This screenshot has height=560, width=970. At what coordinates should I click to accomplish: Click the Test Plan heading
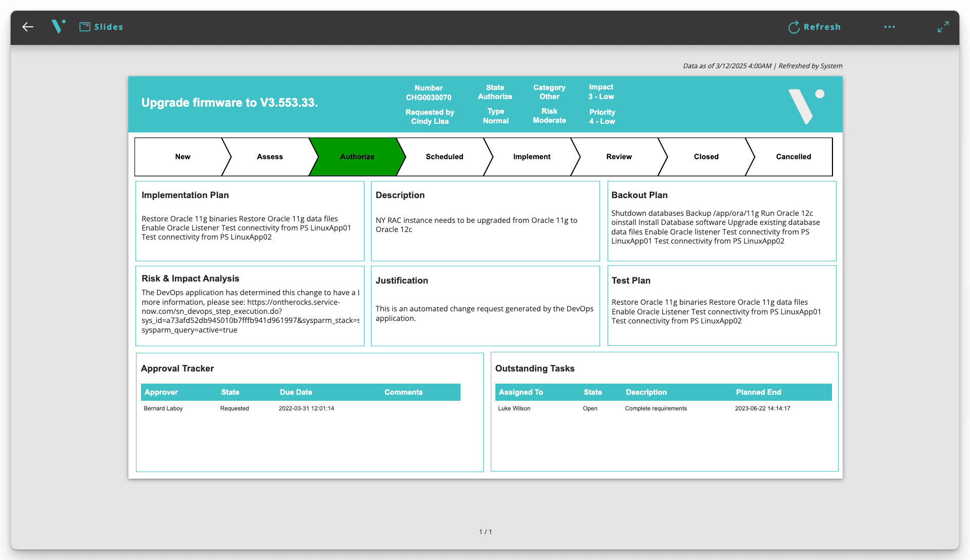631,281
